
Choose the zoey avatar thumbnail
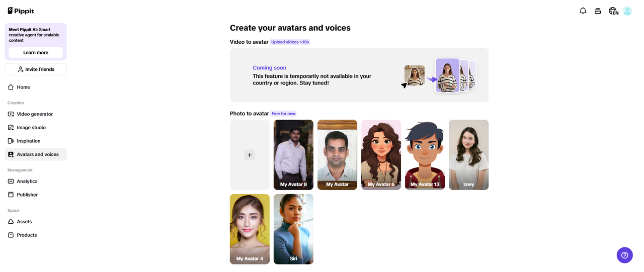tap(468, 154)
